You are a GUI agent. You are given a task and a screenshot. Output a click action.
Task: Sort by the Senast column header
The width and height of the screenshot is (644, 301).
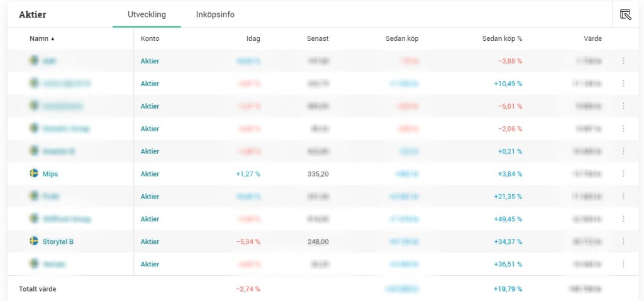point(318,38)
